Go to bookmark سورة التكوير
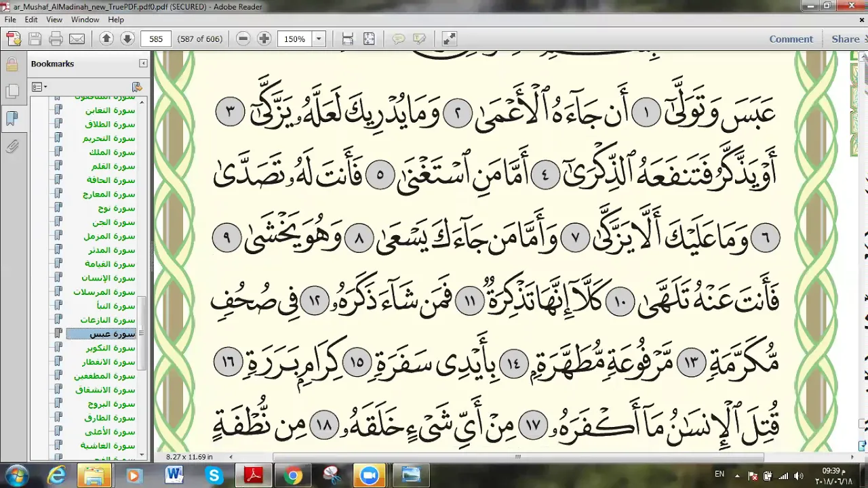Image resolution: width=868 pixels, height=488 pixels. coord(111,348)
